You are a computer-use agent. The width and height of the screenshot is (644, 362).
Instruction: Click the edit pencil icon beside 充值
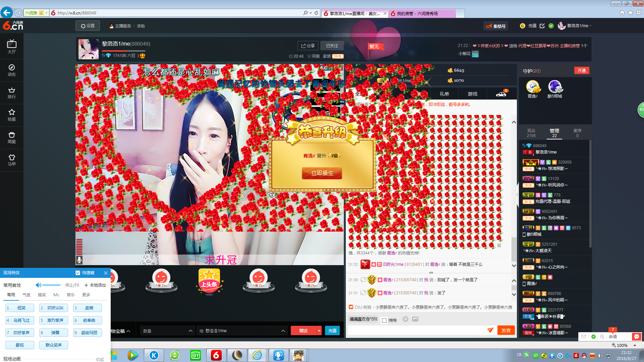tap(542, 26)
